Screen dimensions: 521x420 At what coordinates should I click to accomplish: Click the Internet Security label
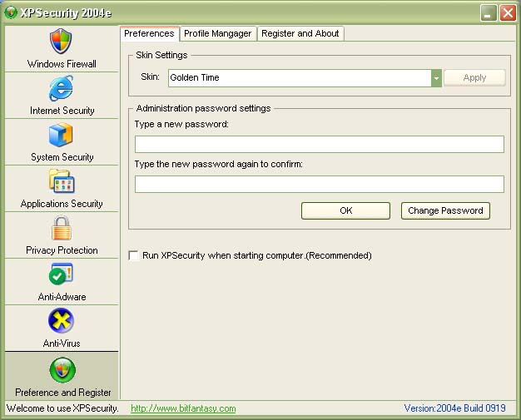tap(62, 111)
